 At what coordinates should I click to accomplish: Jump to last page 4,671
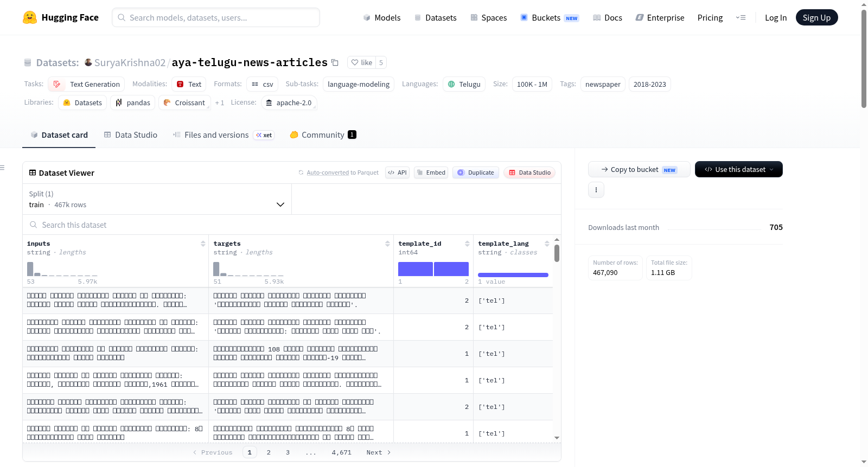pos(342,452)
